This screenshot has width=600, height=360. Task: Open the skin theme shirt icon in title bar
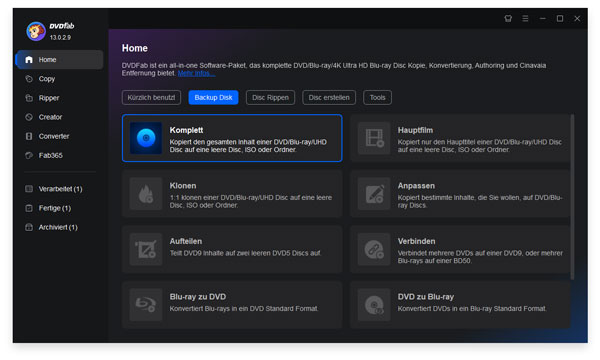[508, 18]
